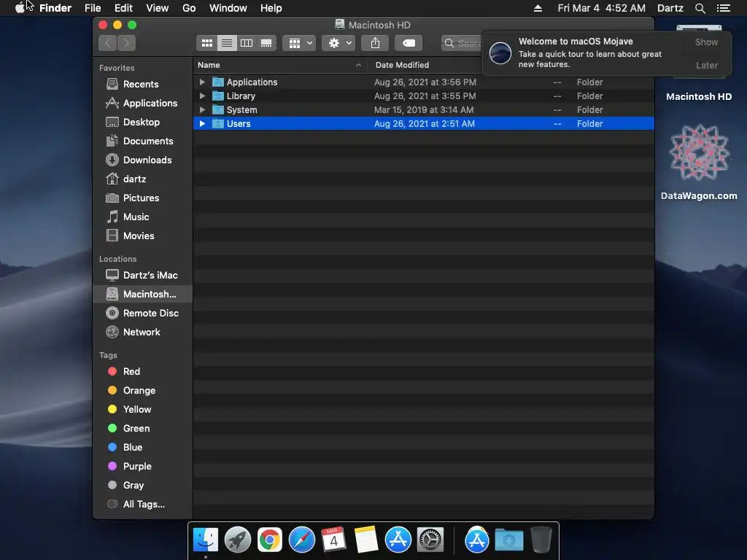
Task: Open Downloads in the sidebar
Action: point(143,160)
